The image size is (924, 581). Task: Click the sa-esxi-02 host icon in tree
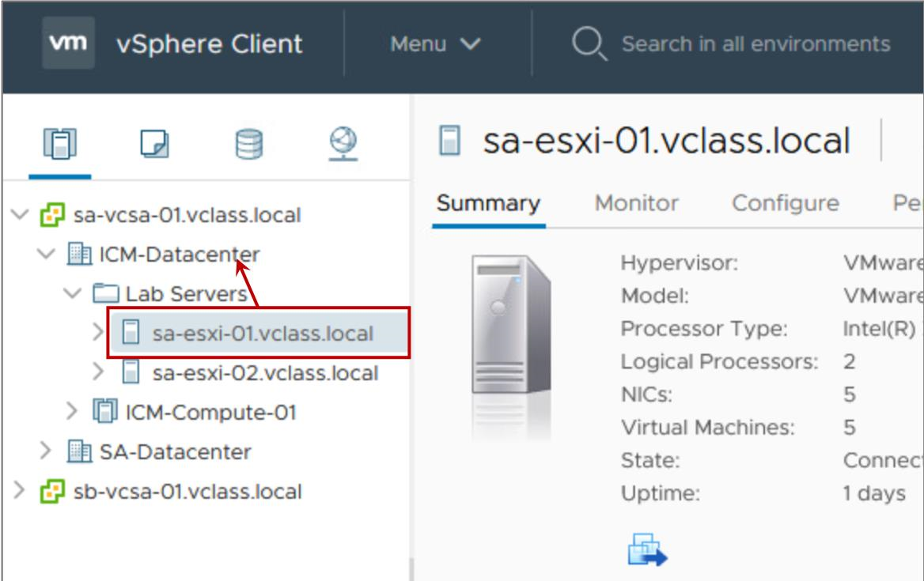click(x=131, y=372)
